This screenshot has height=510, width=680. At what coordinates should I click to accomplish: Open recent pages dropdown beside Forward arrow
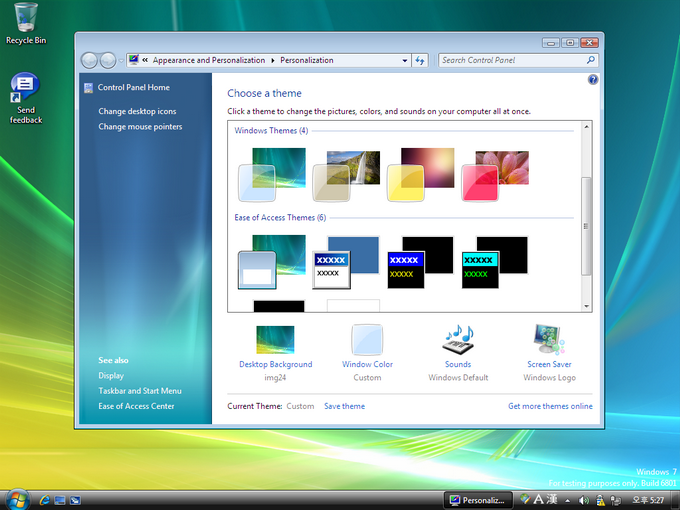(121, 60)
